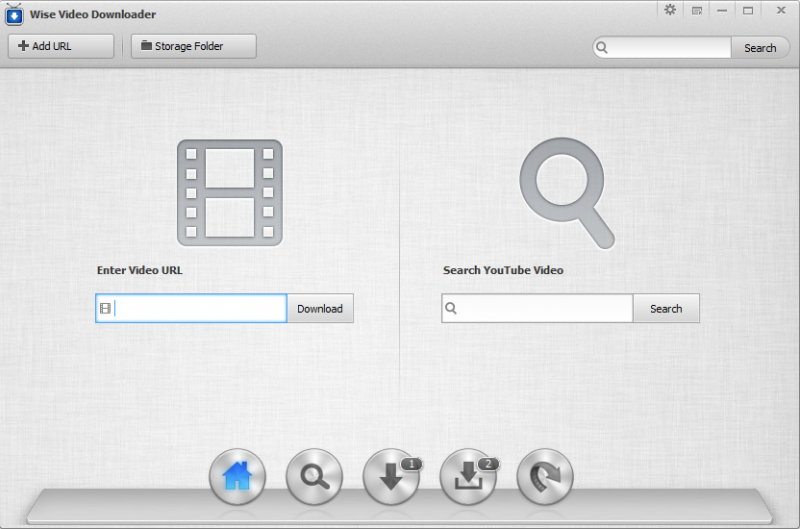Open the convert arrow icon in dock
Viewport: 800px width, 529px height.
[x=545, y=476]
